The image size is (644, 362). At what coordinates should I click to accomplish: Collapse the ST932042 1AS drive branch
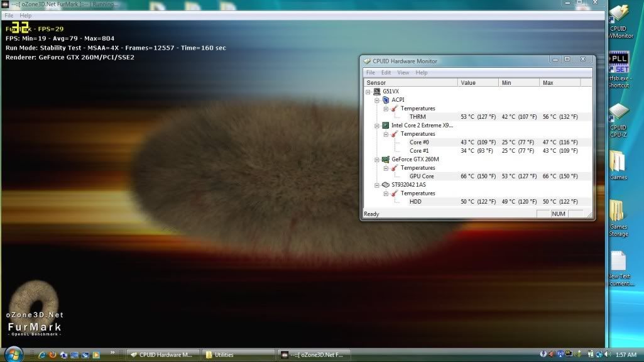pos(376,185)
